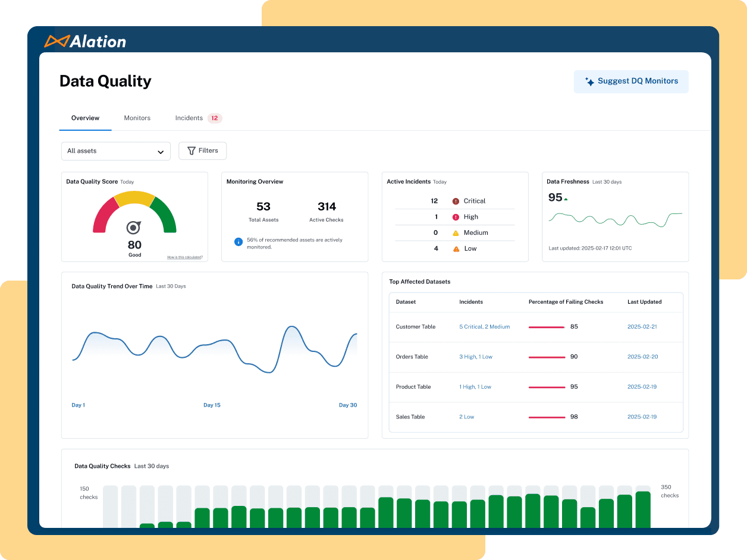747x560 pixels.
Task: Open the All assets dropdown
Action: (115, 151)
